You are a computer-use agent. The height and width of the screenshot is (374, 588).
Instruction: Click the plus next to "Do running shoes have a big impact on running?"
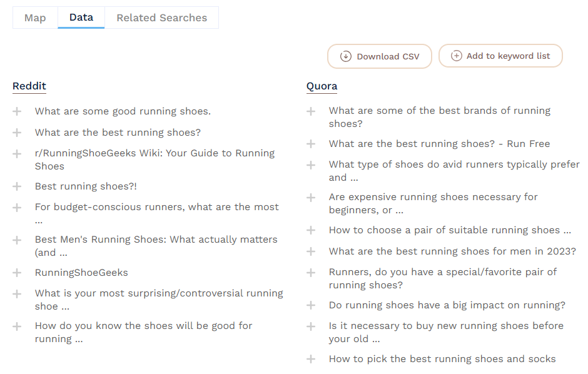pyautogui.click(x=310, y=305)
